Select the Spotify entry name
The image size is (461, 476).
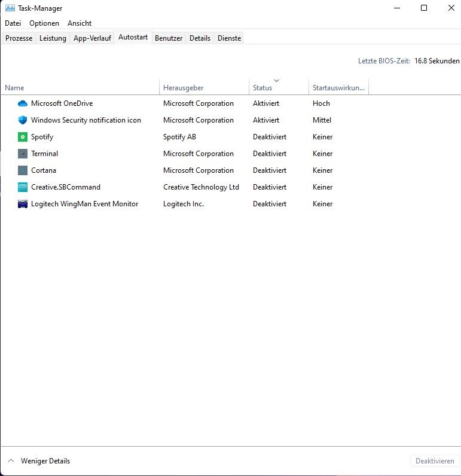[42, 137]
